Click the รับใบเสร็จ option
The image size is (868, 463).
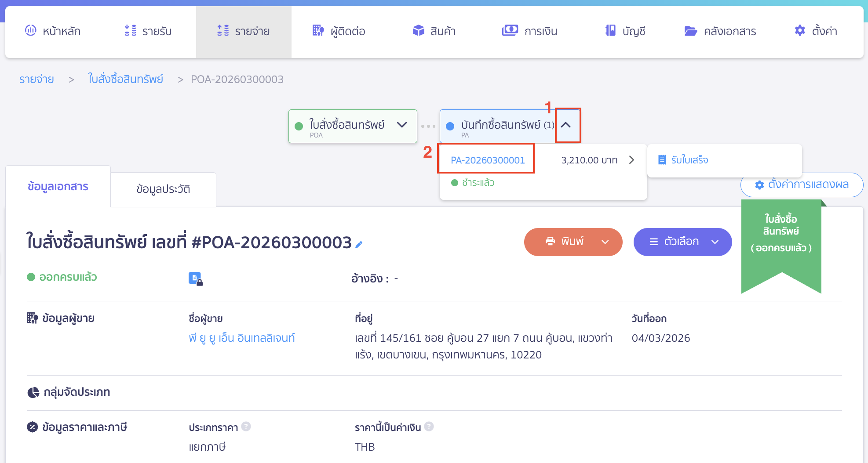689,160
